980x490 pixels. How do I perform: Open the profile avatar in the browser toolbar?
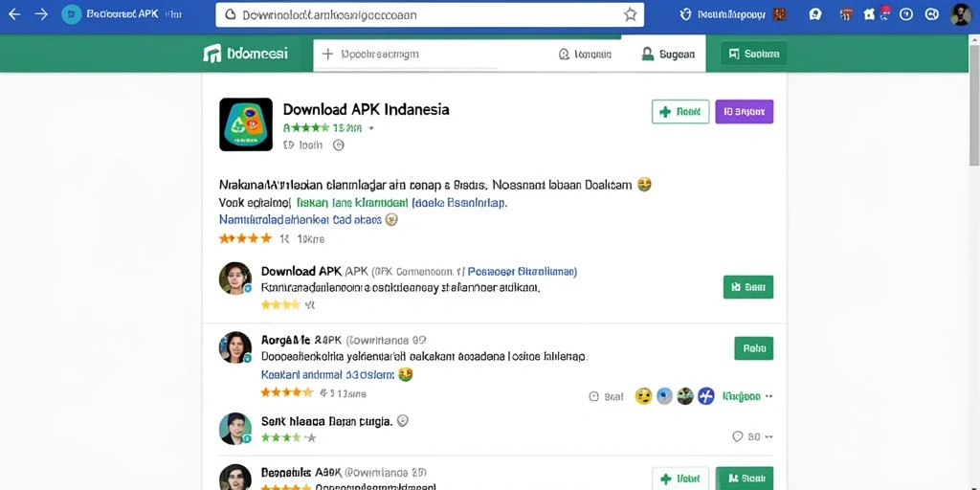click(x=961, y=14)
